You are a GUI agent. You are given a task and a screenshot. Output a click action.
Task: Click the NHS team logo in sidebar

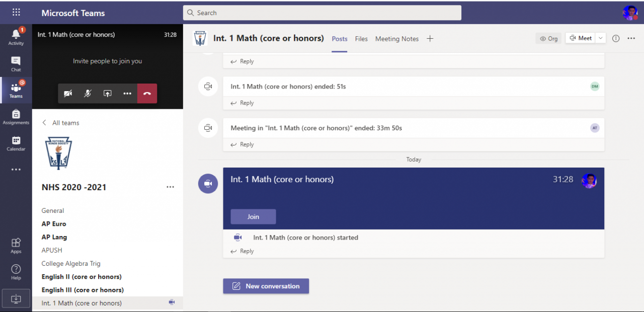pyautogui.click(x=58, y=153)
